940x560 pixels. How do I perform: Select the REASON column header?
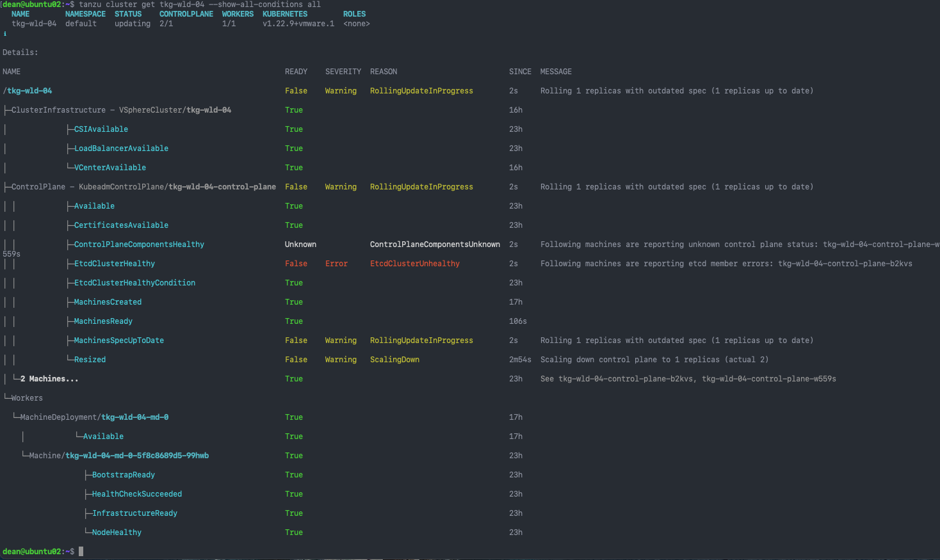[384, 72]
